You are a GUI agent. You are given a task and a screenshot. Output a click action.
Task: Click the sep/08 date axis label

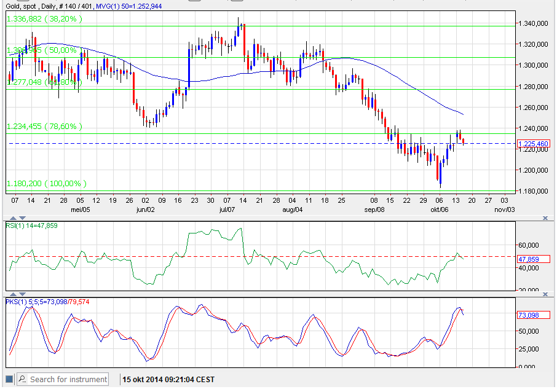pyautogui.click(x=374, y=210)
